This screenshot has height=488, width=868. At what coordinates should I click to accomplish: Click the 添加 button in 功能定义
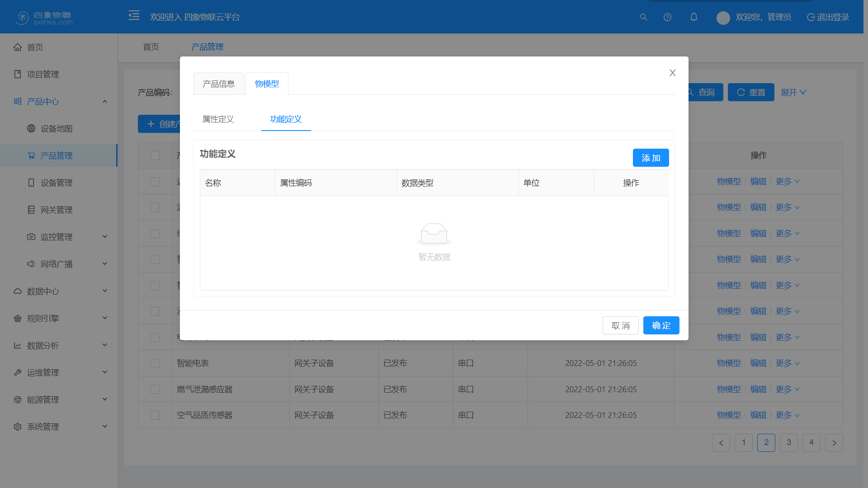pos(651,158)
